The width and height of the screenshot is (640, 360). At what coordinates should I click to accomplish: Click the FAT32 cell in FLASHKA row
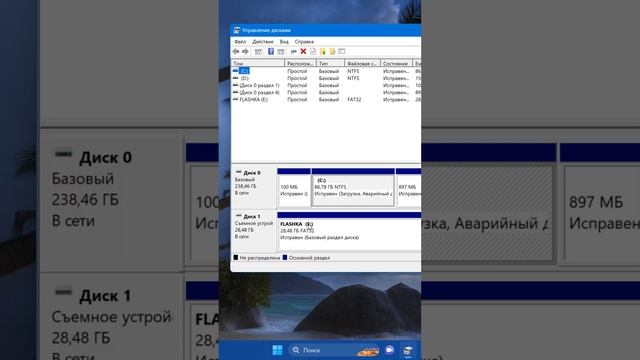pos(354,99)
